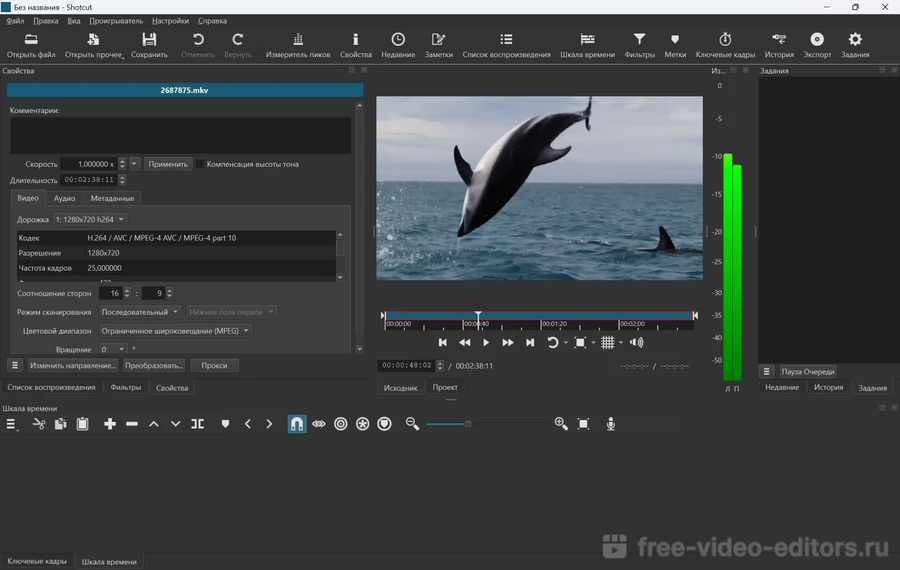Viewport: 900px width, 570px height.
Task: Open Ключевые кадры stopwatch icon in the top toolbar
Action: click(x=725, y=40)
